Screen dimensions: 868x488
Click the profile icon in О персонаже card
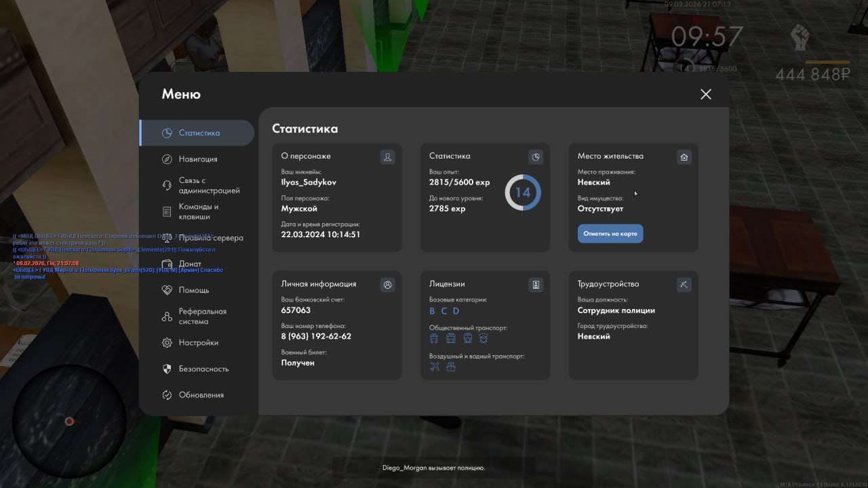[387, 157]
